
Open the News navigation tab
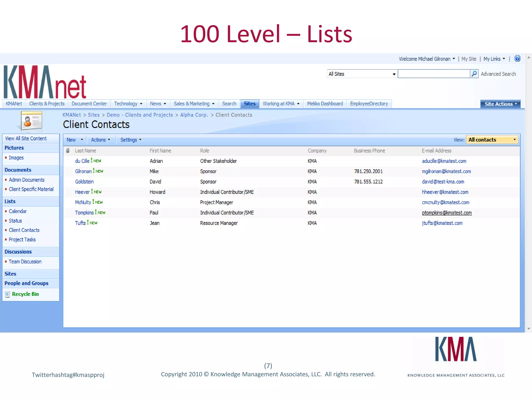coord(158,104)
